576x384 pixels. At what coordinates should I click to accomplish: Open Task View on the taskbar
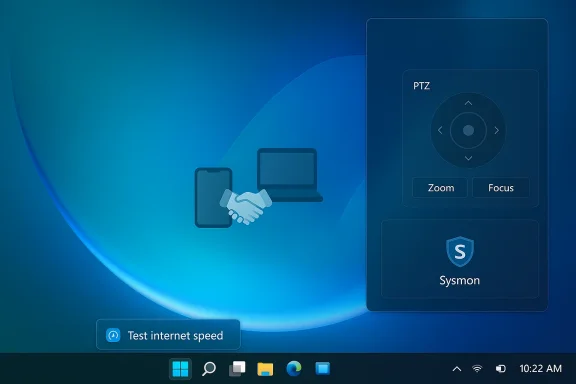[x=237, y=369]
